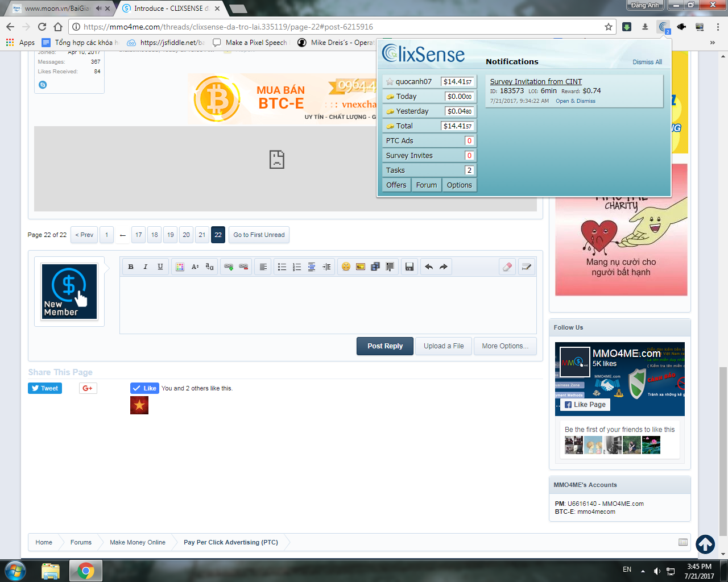728x582 pixels.
Task: Click Go to First Unread
Action: point(259,235)
